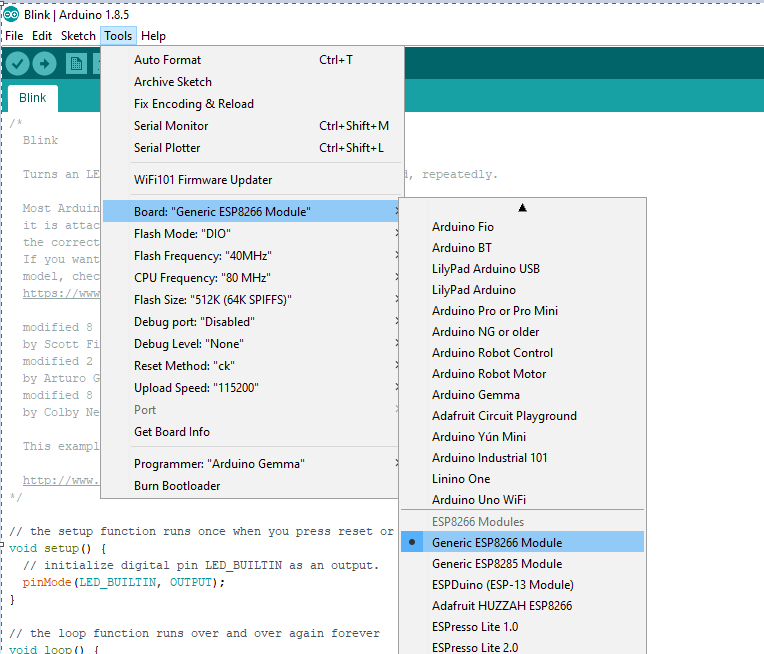Select Linino One board
Viewport: 764px width, 654px height.
click(x=522, y=478)
